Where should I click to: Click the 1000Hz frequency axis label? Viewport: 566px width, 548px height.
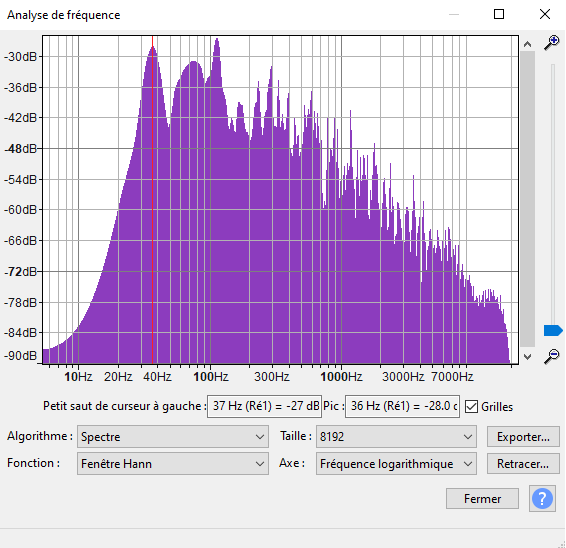(341, 377)
